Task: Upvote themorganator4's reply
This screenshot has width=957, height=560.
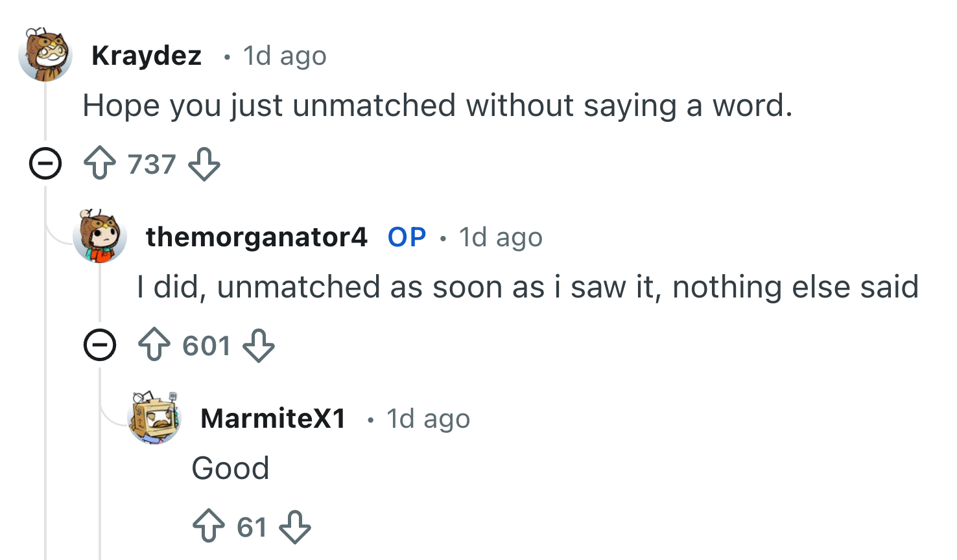Action: pos(154,345)
